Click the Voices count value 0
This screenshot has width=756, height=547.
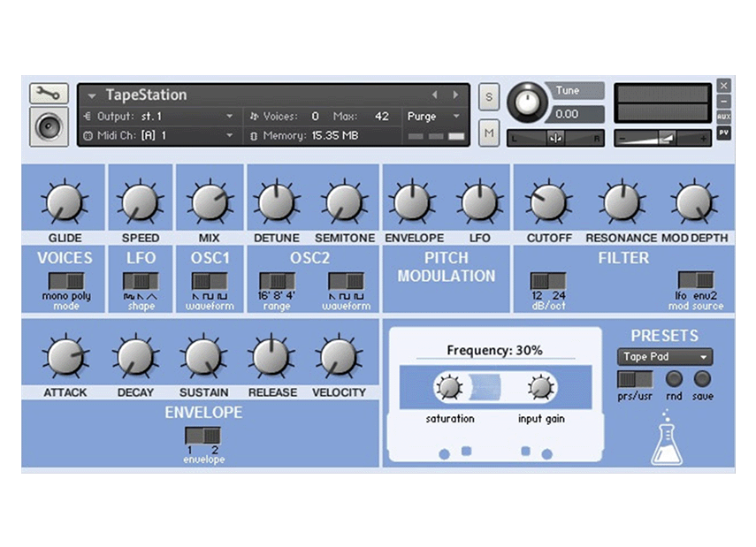315,116
